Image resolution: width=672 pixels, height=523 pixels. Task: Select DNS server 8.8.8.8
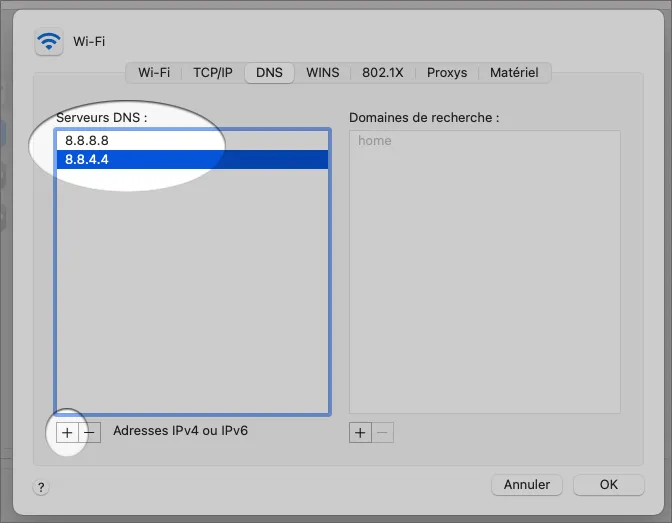pyautogui.click(x=192, y=141)
